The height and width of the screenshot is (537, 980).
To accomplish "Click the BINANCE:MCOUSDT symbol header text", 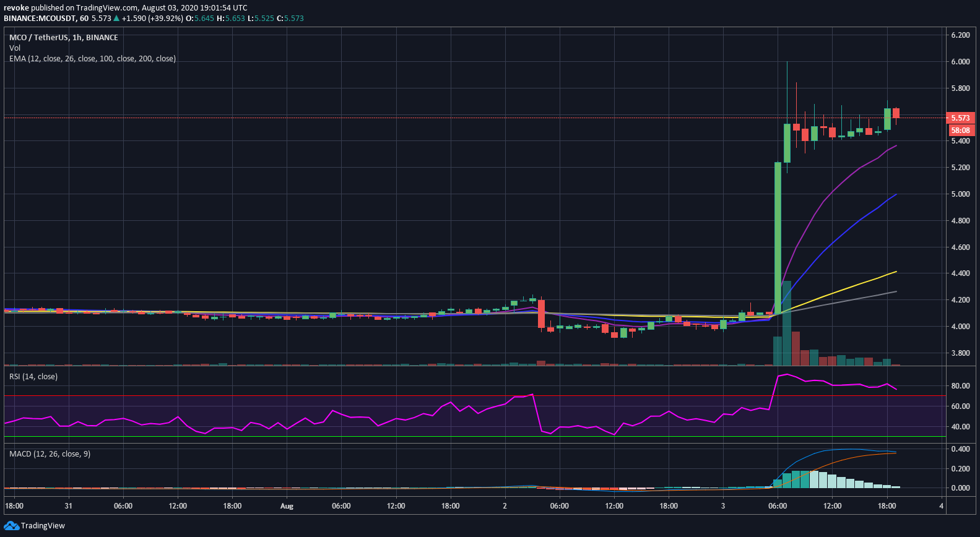I will (40, 19).
